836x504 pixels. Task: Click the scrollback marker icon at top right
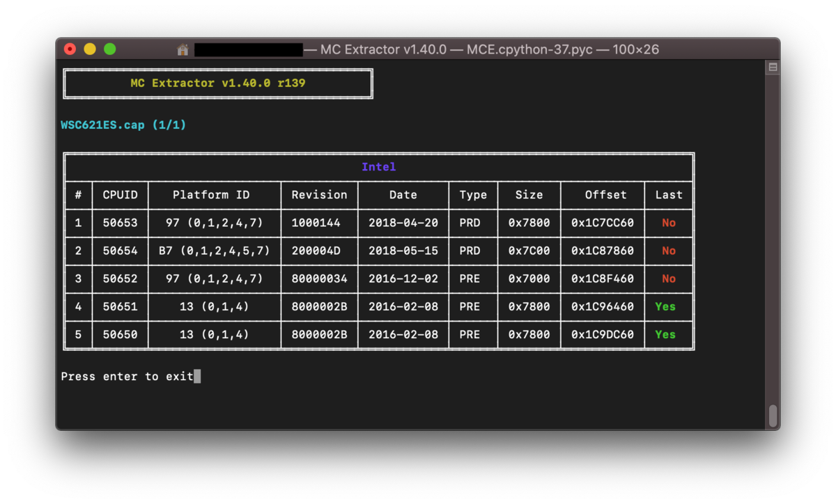pyautogui.click(x=773, y=68)
